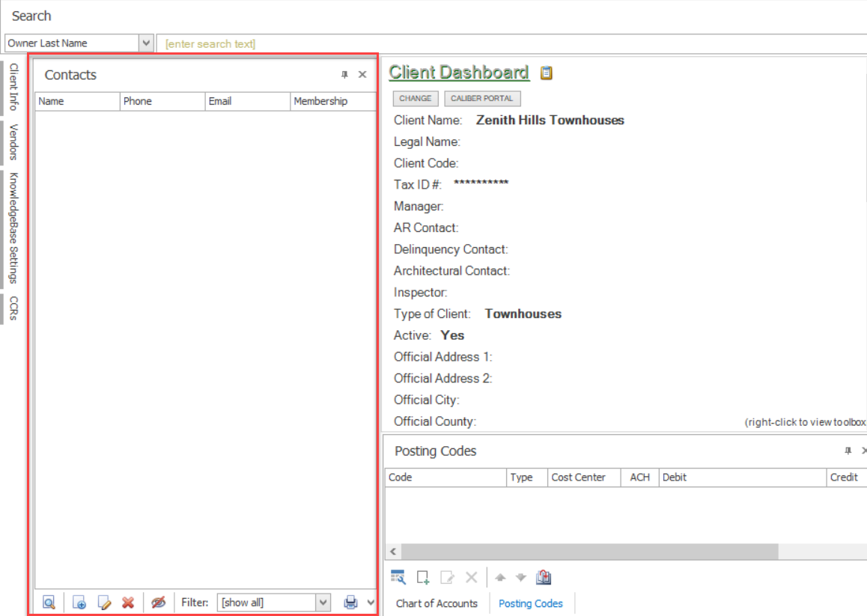Sort contacts by Email column

[x=248, y=101]
